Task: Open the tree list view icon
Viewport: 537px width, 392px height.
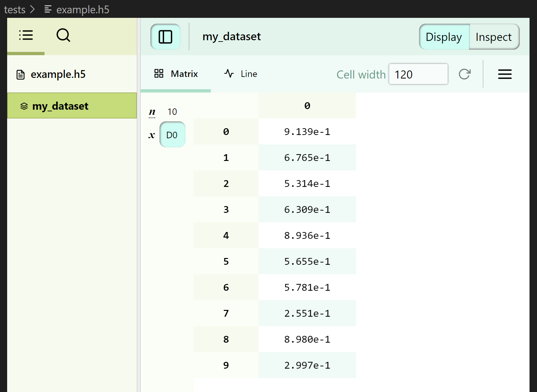Action: pos(26,35)
